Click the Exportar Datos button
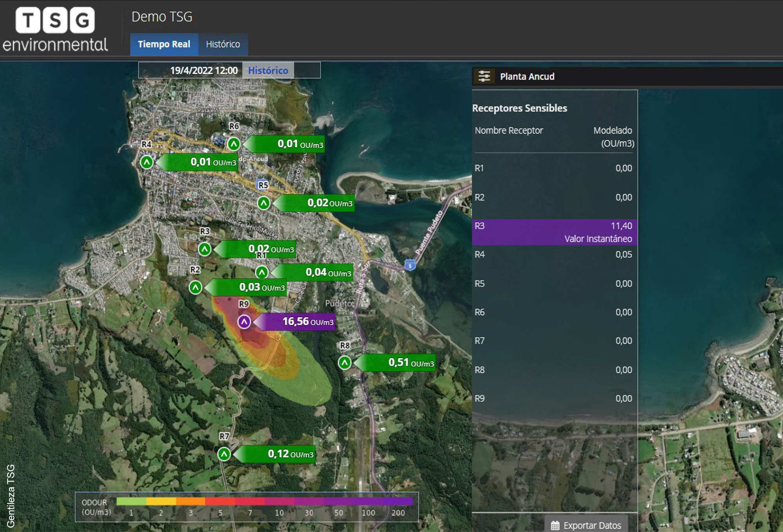Screen dimensions: 783x532 tap(586, 525)
